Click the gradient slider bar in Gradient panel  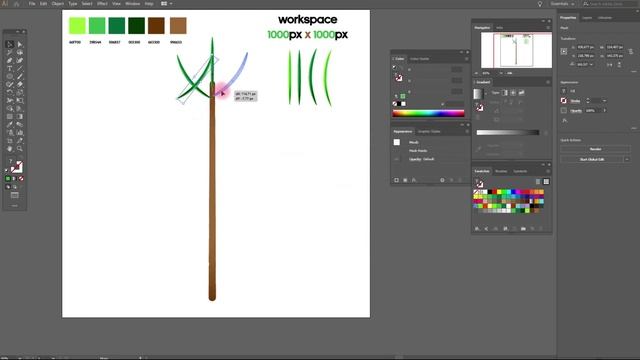[x=508, y=132]
